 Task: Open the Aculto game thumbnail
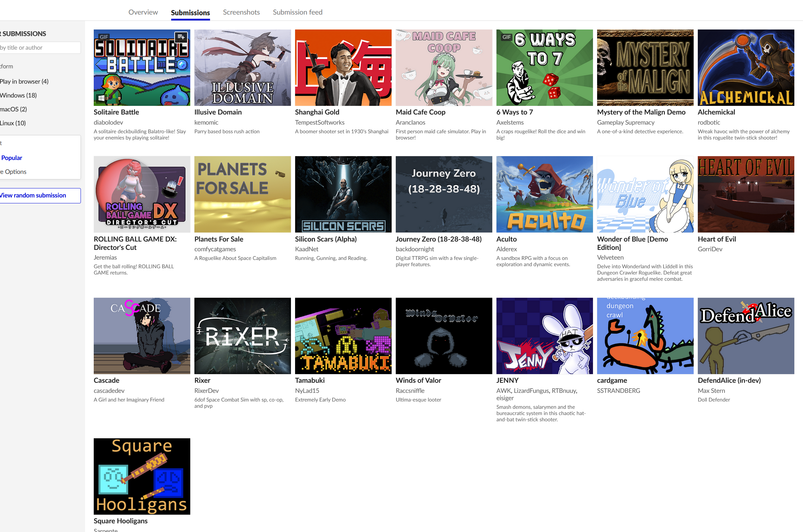(x=544, y=194)
